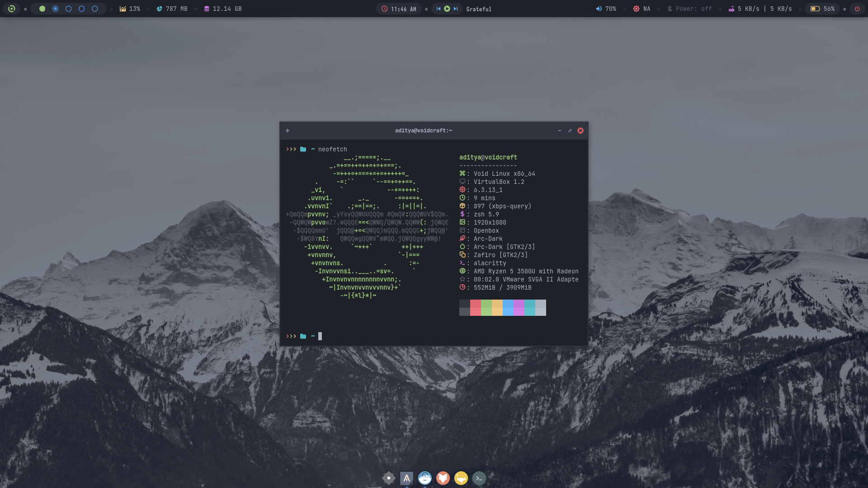Click the 12.14 GB disk module
This screenshot has height=488, width=868.
(x=222, y=9)
